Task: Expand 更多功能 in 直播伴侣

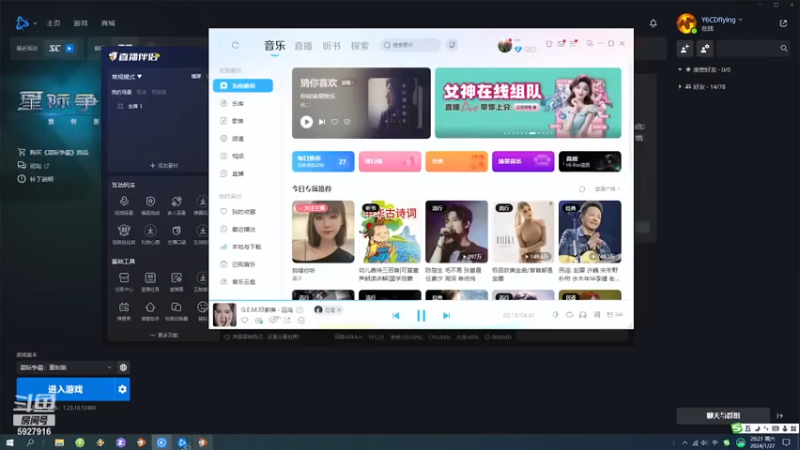Action: coord(164,335)
